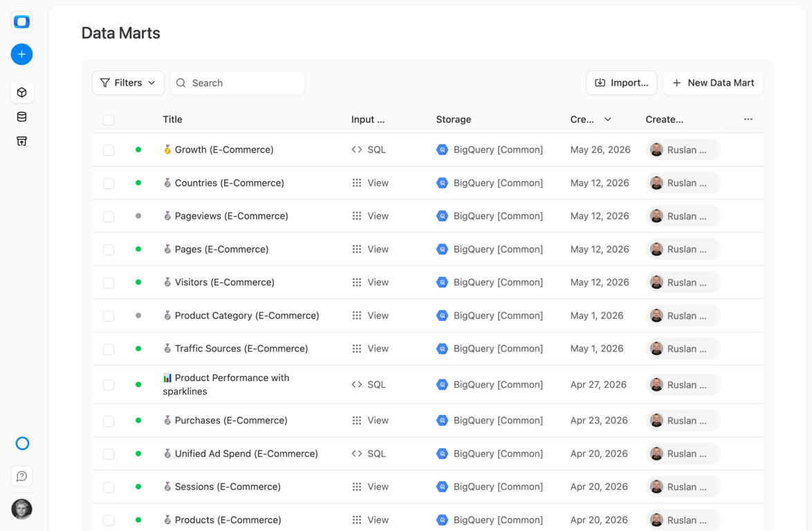Click the Apr 23, 2026 date cell
Screen dimensions: 812x531
coord(599,420)
